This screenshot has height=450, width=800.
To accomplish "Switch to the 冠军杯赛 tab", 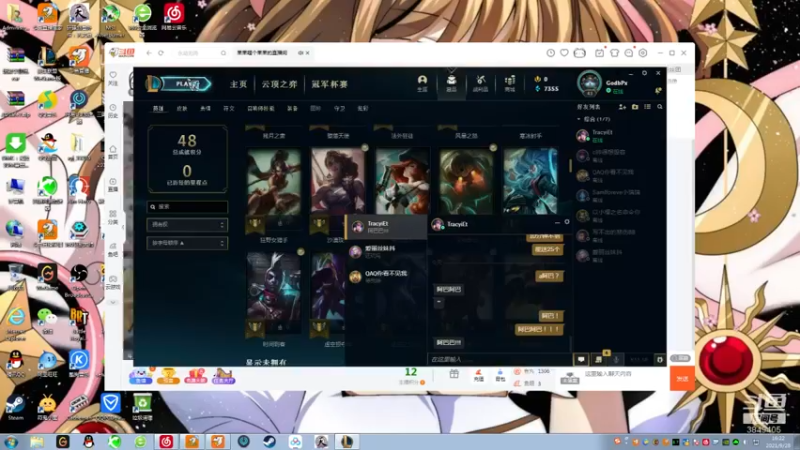I will (330, 84).
